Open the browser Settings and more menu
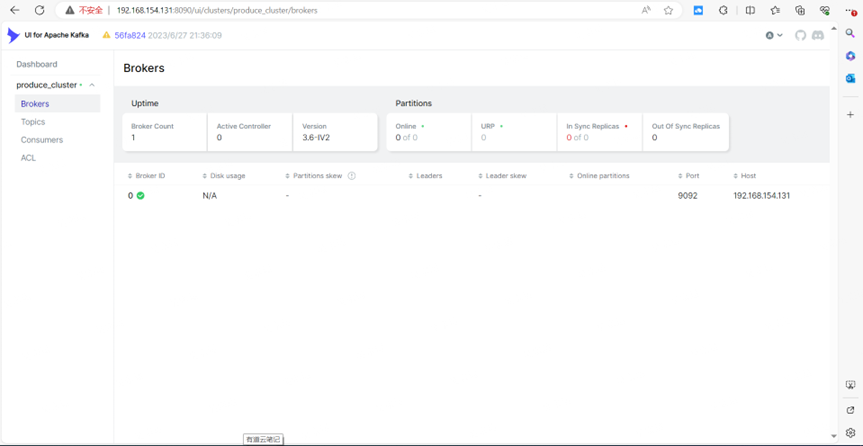 (850, 10)
